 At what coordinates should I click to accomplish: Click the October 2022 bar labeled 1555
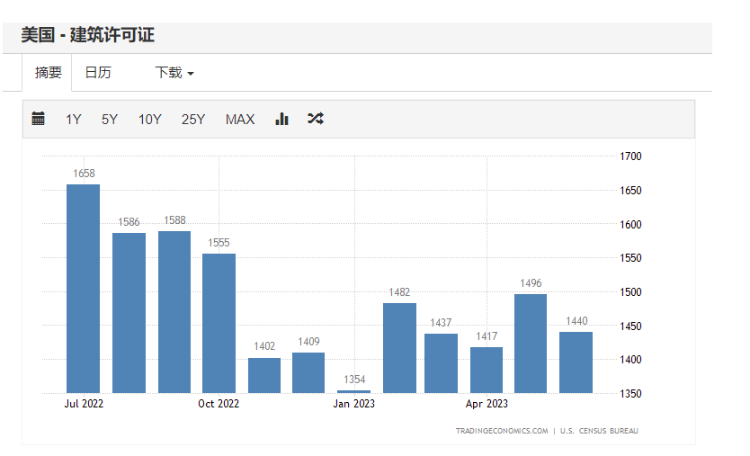pos(219,323)
